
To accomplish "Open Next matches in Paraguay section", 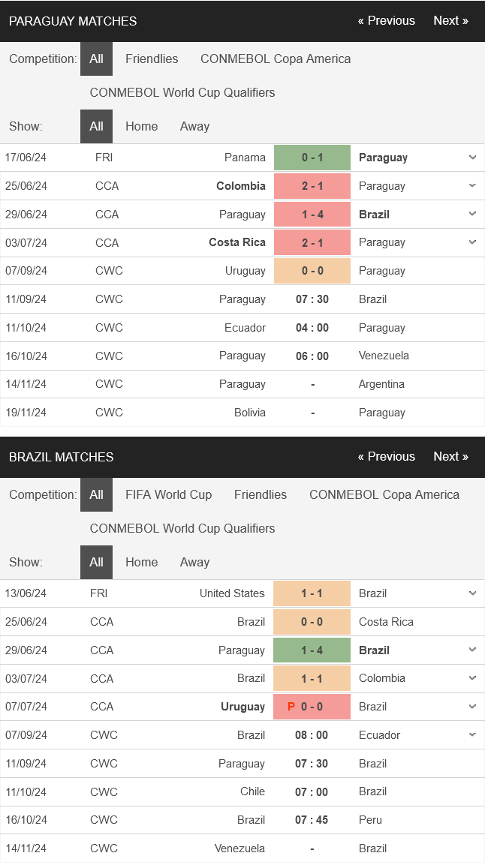I will pyautogui.click(x=450, y=20).
